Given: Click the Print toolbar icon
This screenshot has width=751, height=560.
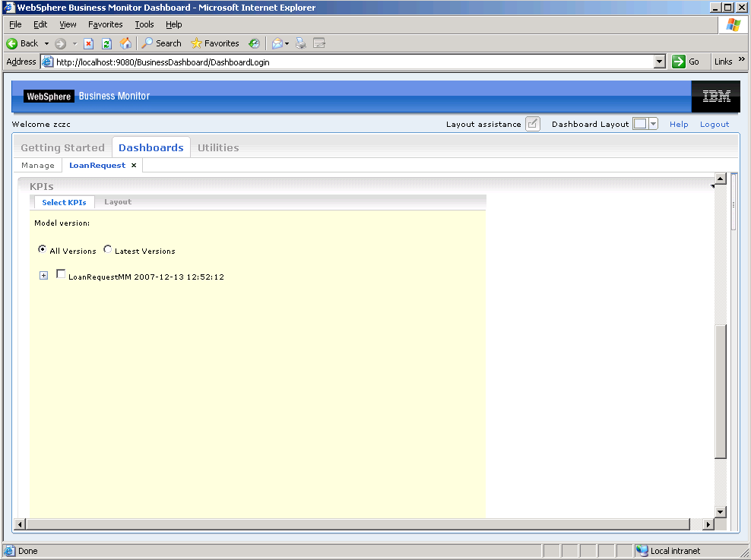Looking at the screenshot, I should pos(300,43).
